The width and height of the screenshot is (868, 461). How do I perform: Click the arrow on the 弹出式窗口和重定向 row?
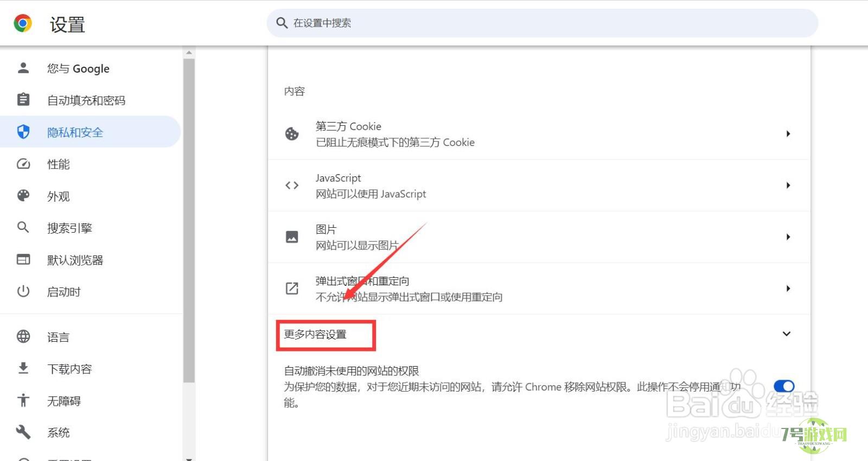tap(788, 289)
